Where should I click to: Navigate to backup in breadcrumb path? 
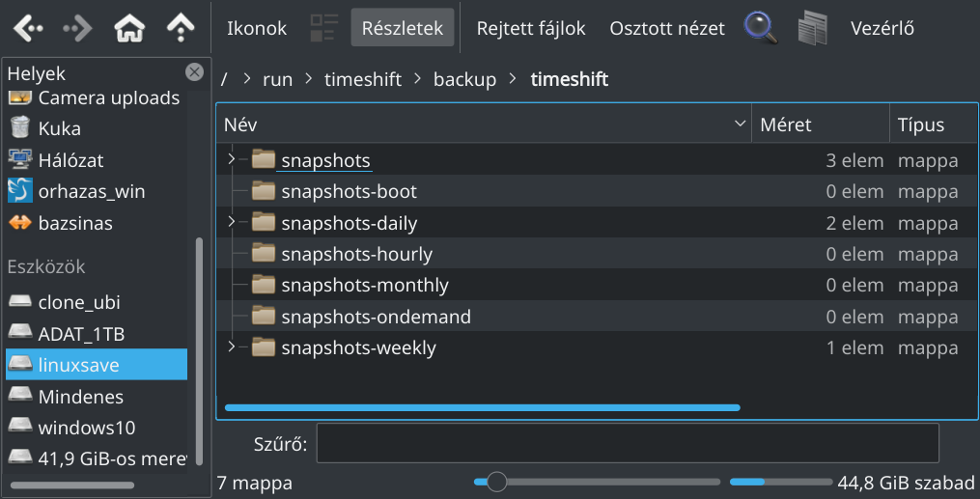click(x=465, y=79)
